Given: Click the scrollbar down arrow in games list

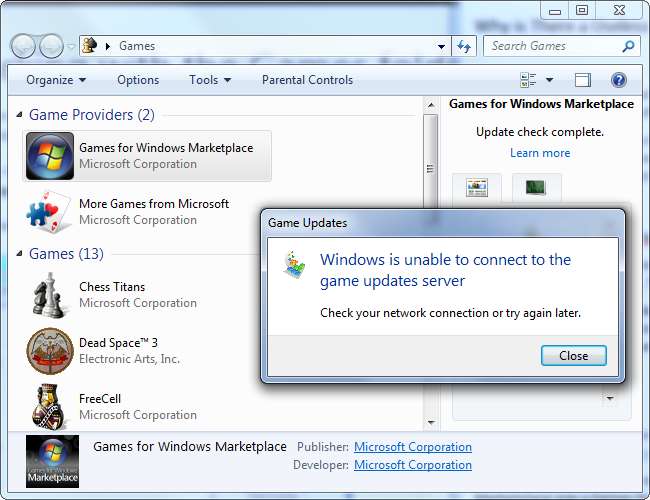Looking at the screenshot, I should [x=431, y=422].
